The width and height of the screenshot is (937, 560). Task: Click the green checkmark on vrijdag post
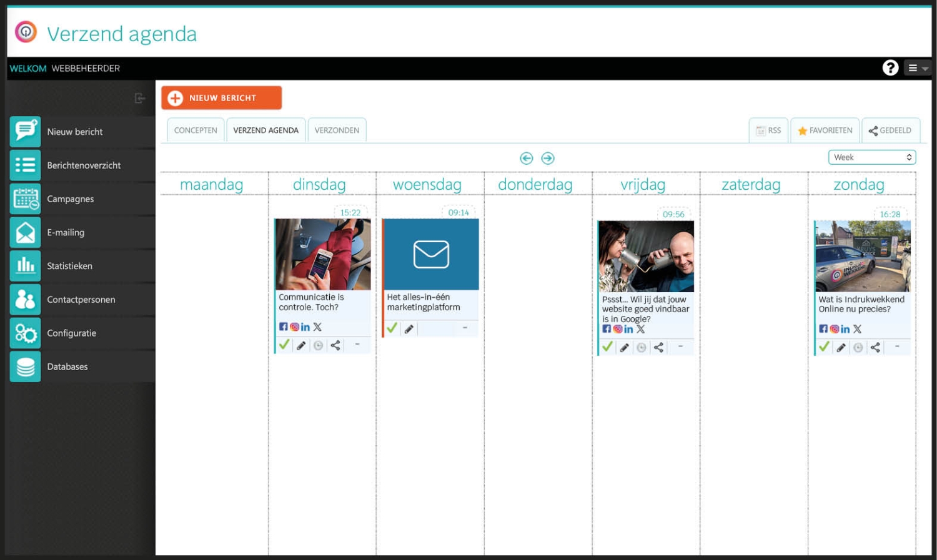click(607, 346)
